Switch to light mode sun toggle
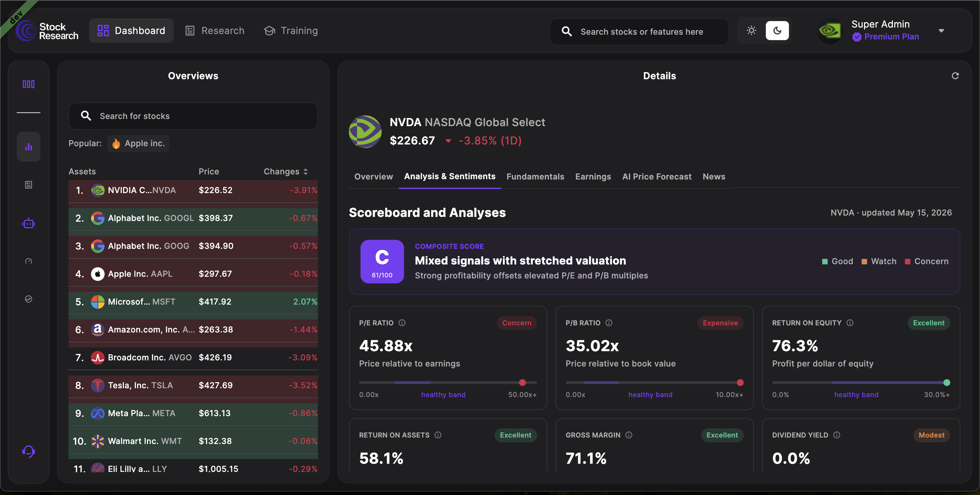Viewport: 980px width, 495px height. (751, 30)
